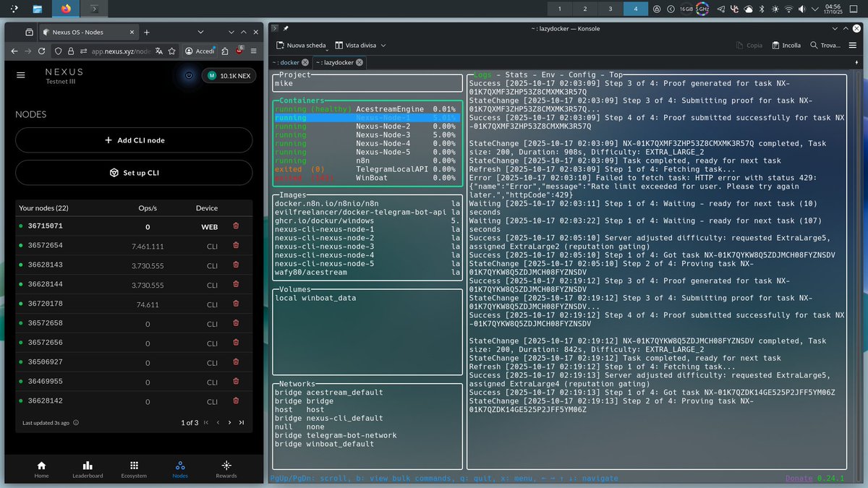
Task: Click the Donate link in lazydocker
Action: 799,478
